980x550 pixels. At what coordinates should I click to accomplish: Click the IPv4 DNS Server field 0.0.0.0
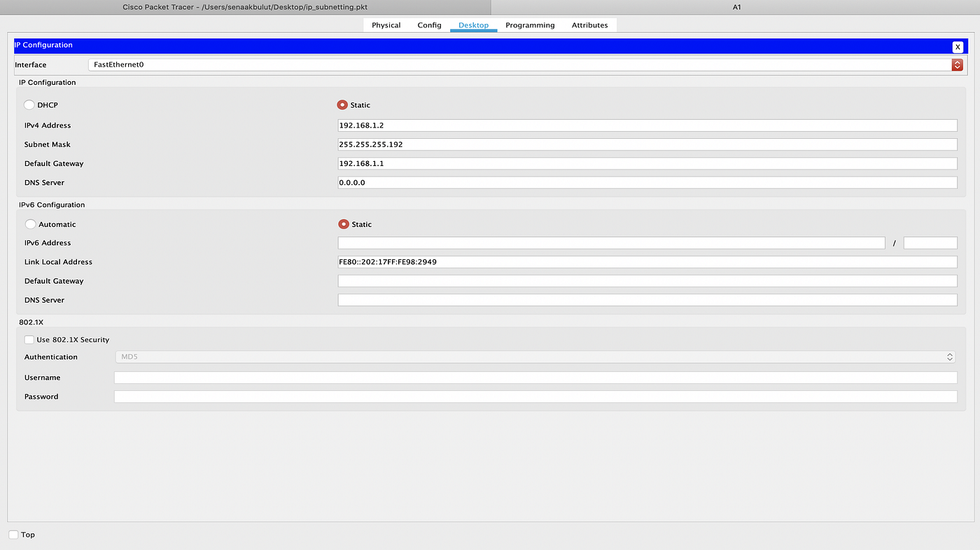pyautogui.click(x=647, y=182)
